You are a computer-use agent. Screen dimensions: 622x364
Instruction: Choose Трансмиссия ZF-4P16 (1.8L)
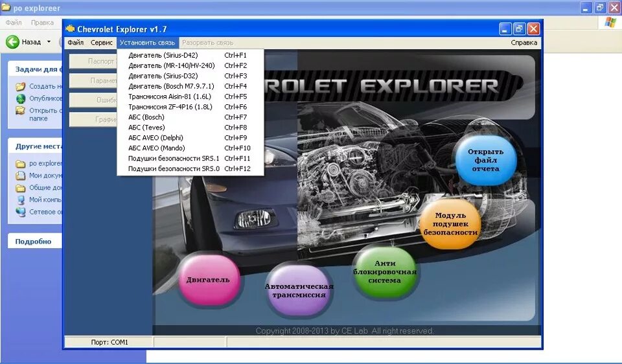pos(190,107)
